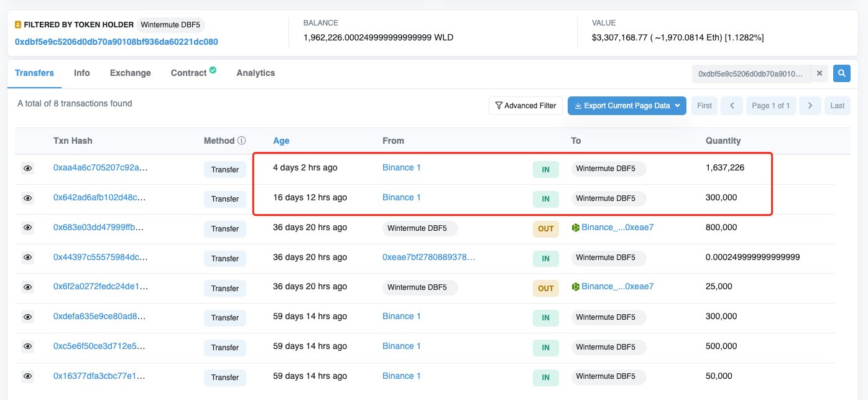Screen dimensions: 868x400
Task: Click Wintermute DBF5 sender in 800,000 row
Action: 420,228
